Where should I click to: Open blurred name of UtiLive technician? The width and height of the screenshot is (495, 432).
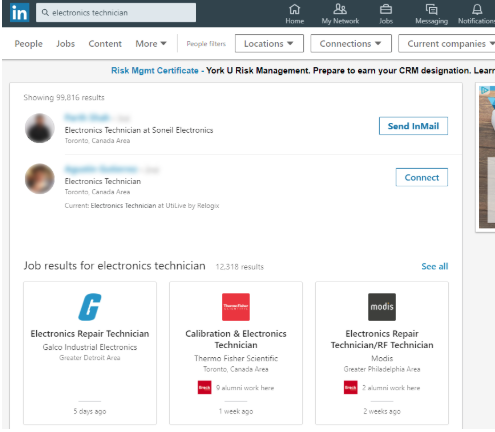pyautogui.click(x=101, y=169)
